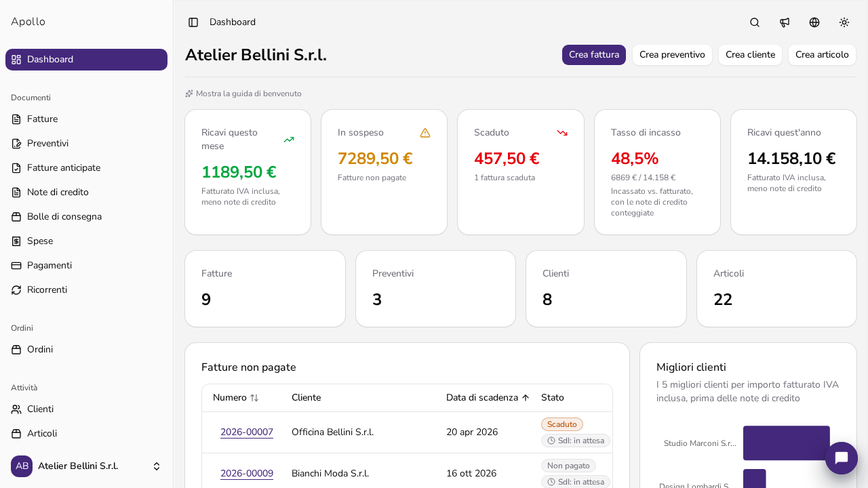The image size is (868, 488).
Task: Click the sparkle icon beside welcome guide
Action: [189, 94]
